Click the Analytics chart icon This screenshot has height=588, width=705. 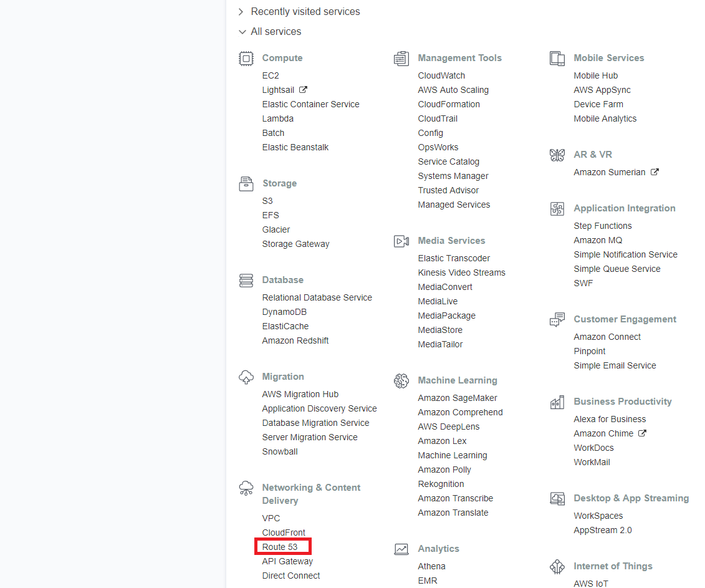point(401,549)
